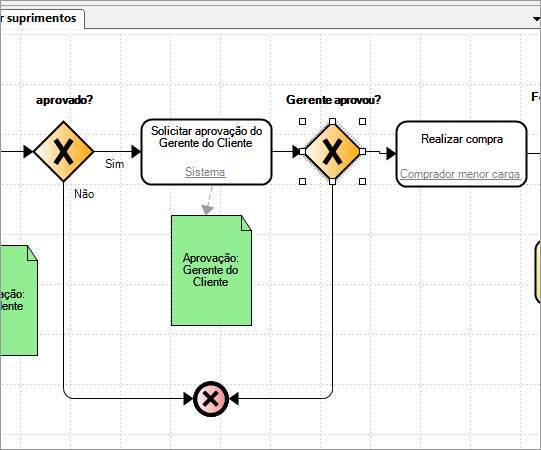Grab the right-middle resize handle of selected gateway

[x=362, y=151]
